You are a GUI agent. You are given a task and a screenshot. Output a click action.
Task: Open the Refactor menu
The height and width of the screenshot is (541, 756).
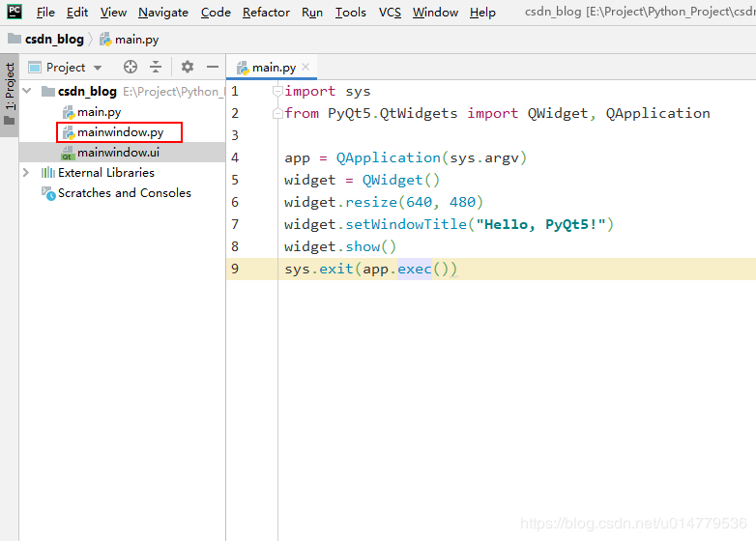(266, 12)
